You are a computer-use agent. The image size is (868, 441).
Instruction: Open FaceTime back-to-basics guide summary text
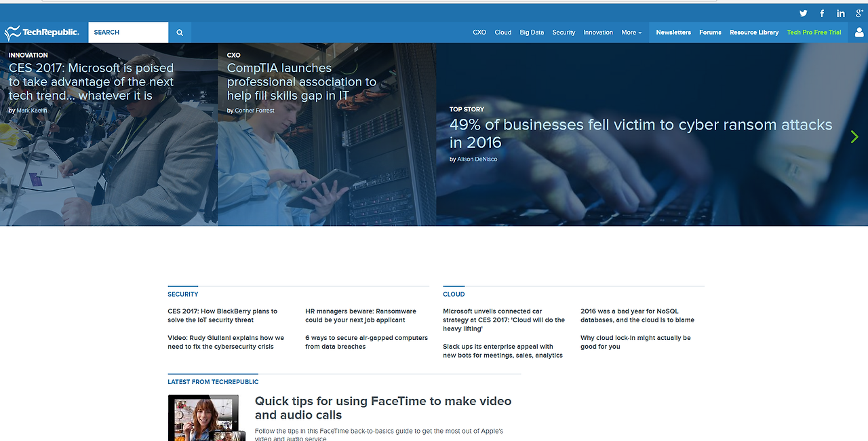coord(379,435)
